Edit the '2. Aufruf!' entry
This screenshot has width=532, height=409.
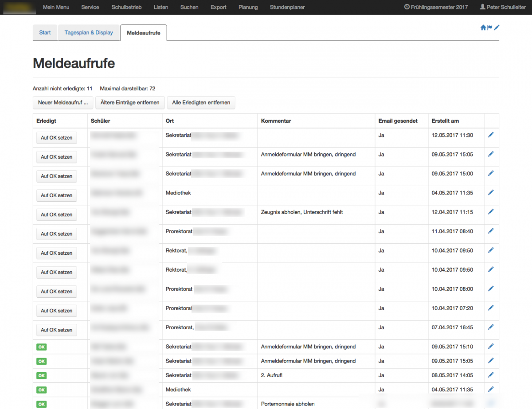point(491,375)
